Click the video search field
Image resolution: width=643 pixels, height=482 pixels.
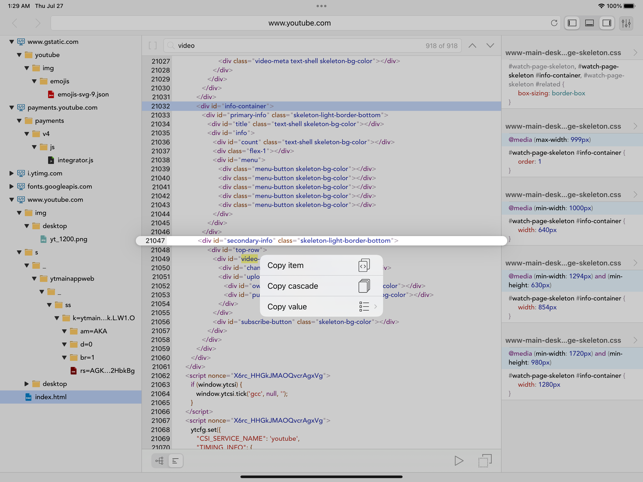[312, 46]
